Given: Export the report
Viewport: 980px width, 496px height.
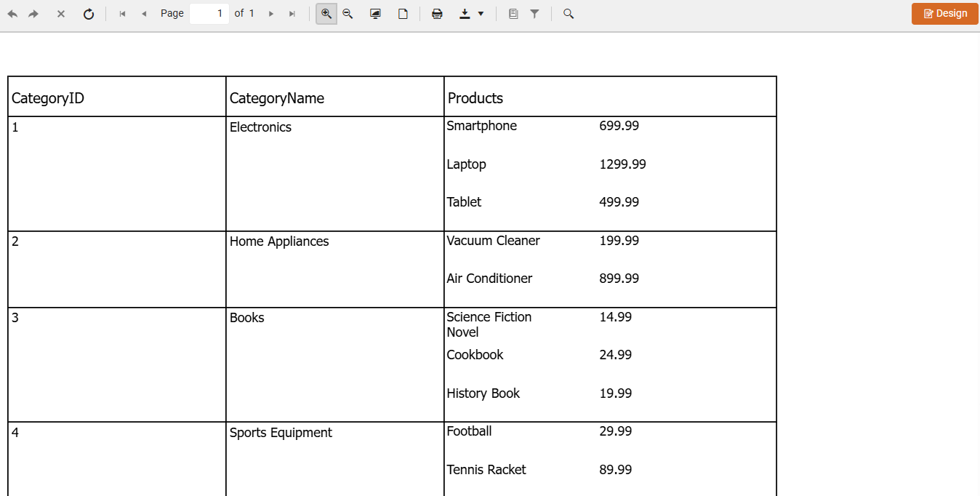Looking at the screenshot, I should [466, 13].
